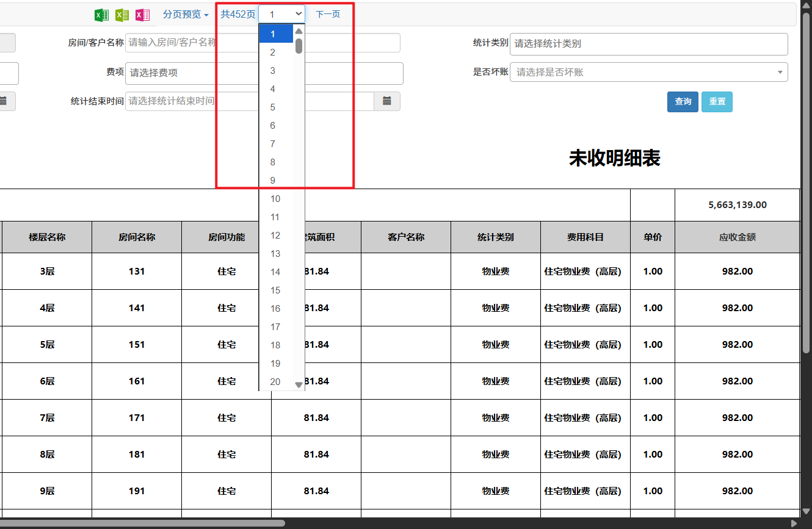This screenshot has width=812, height=529.
Task: Click the page number select box showing 1
Action: [x=281, y=14]
